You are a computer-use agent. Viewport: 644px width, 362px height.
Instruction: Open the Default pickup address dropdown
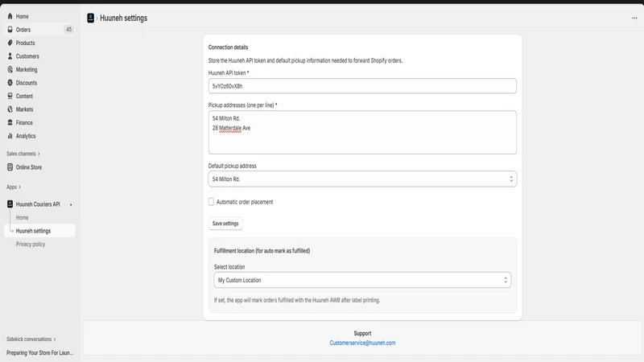pos(362,179)
